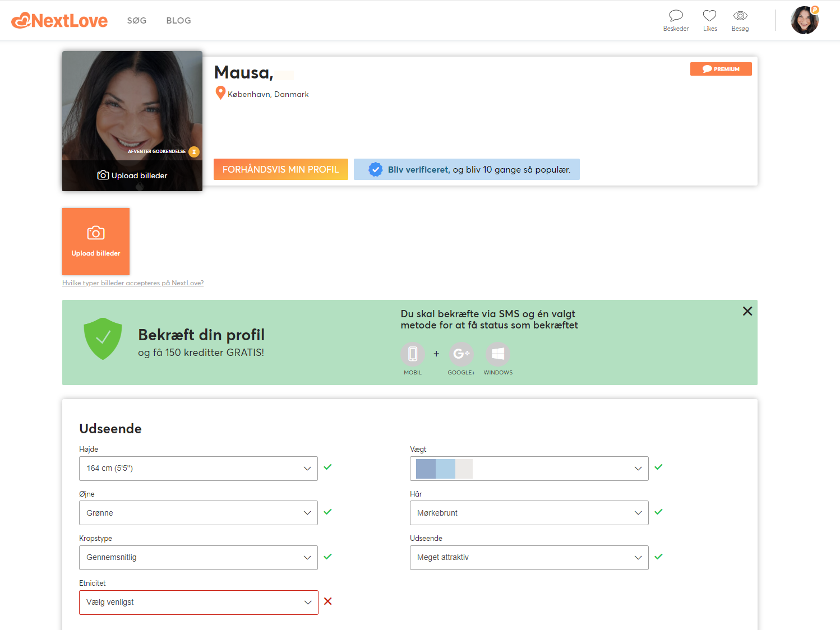This screenshot has width=840, height=630.
Task: Click the København, Danmark location text
Action: click(x=268, y=94)
